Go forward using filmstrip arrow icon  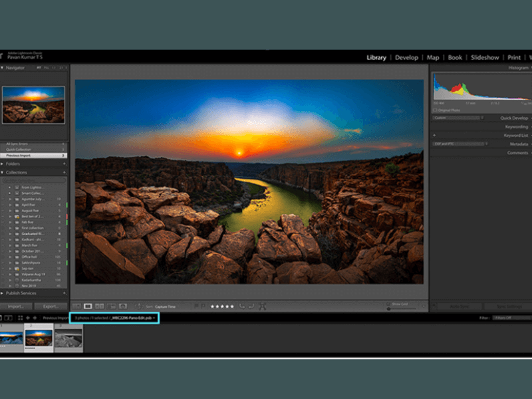[x=35, y=318]
